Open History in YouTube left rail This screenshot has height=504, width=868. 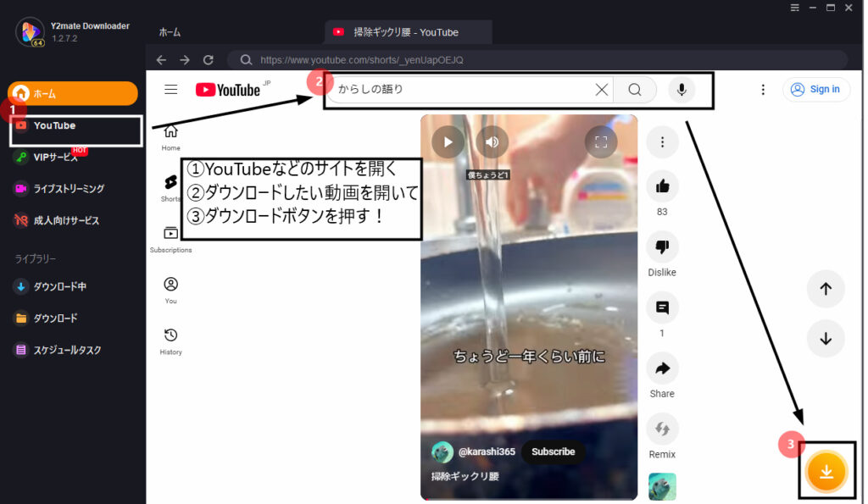click(170, 341)
